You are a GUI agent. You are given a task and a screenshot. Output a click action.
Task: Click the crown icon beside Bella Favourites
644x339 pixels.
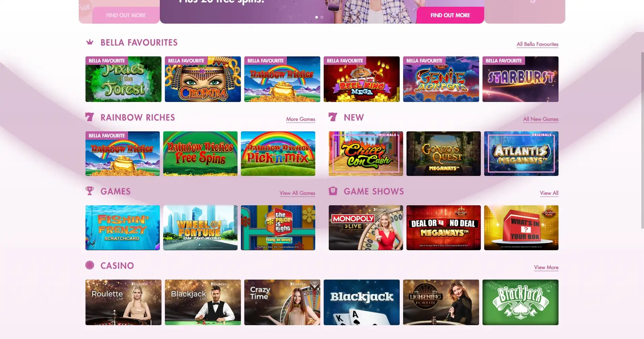point(90,42)
